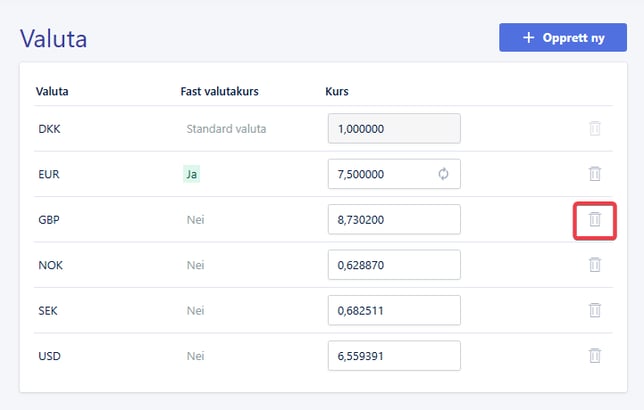
Task: Focus the SEK rate input 0,682511
Action: coord(393,310)
